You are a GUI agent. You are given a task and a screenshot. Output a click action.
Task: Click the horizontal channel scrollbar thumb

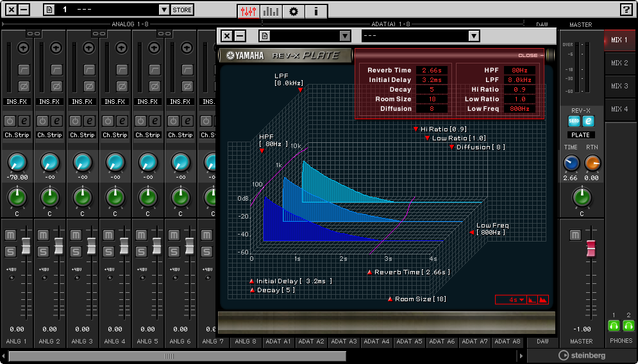click(177, 356)
